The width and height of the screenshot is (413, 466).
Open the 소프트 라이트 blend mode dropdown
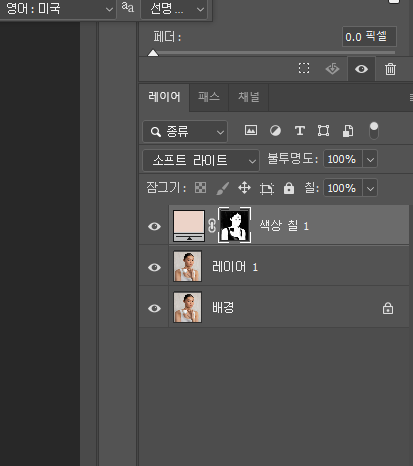201,160
